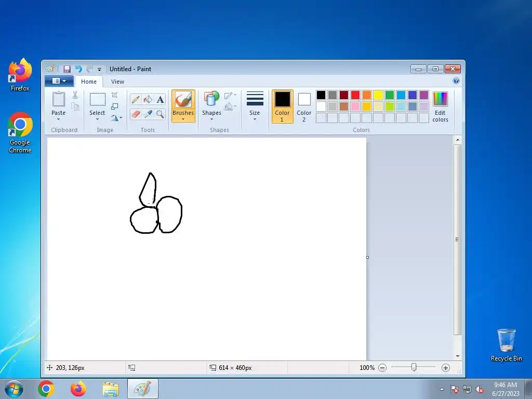Pick the yellow color swatch
The image size is (532, 399).
coord(378,95)
